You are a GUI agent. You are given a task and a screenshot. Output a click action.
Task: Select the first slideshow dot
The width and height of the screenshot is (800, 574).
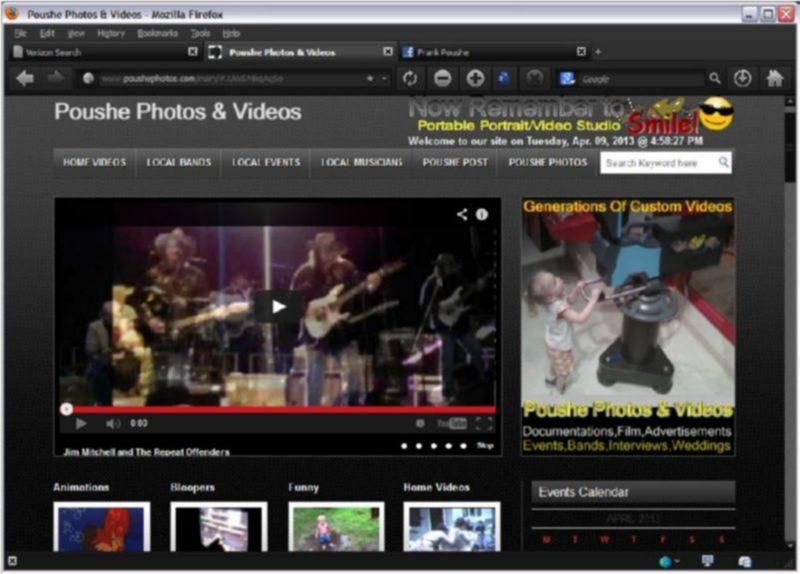(404, 446)
